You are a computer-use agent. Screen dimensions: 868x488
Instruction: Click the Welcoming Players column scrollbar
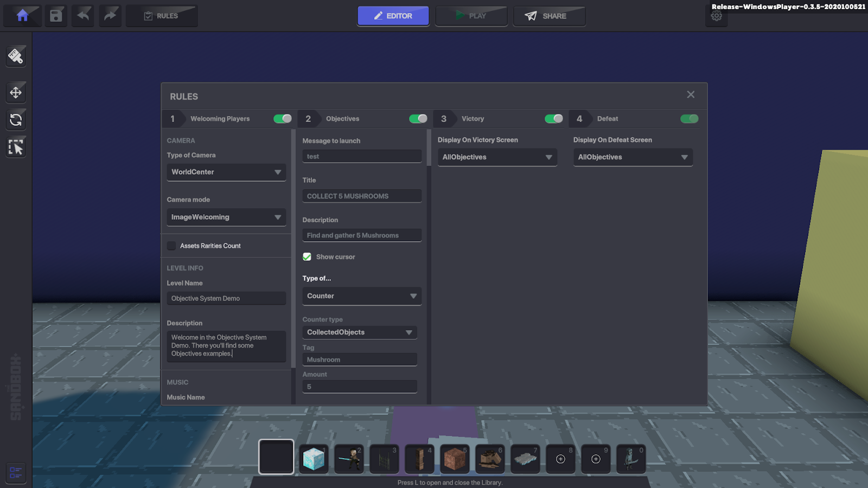(293, 249)
